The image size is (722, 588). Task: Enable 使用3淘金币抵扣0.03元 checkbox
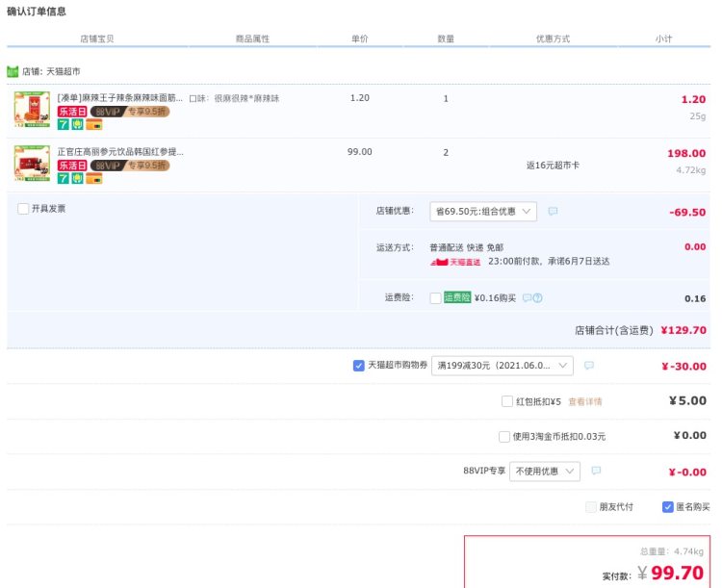tap(504, 436)
